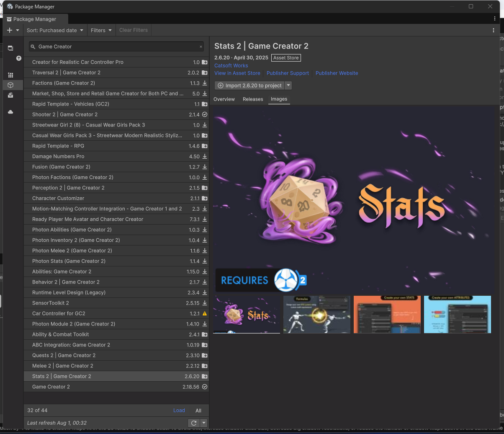The height and width of the screenshot is (434, 504).
Task: Click the Clear Filters button
Action: pos(133,30)
